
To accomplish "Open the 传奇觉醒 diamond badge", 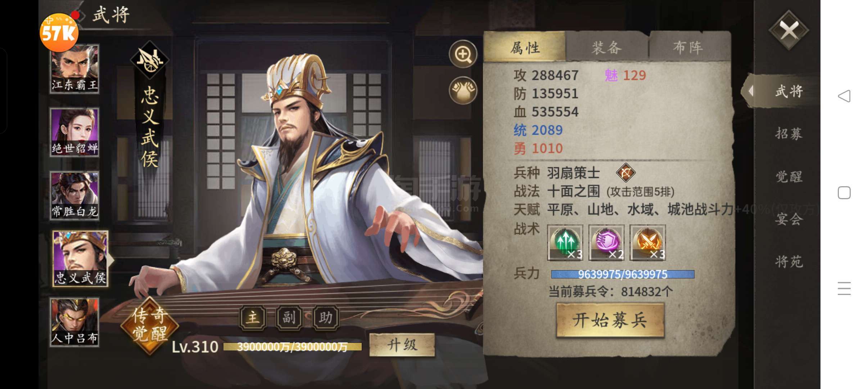I will pyautogui.click(x=150, y=325).
